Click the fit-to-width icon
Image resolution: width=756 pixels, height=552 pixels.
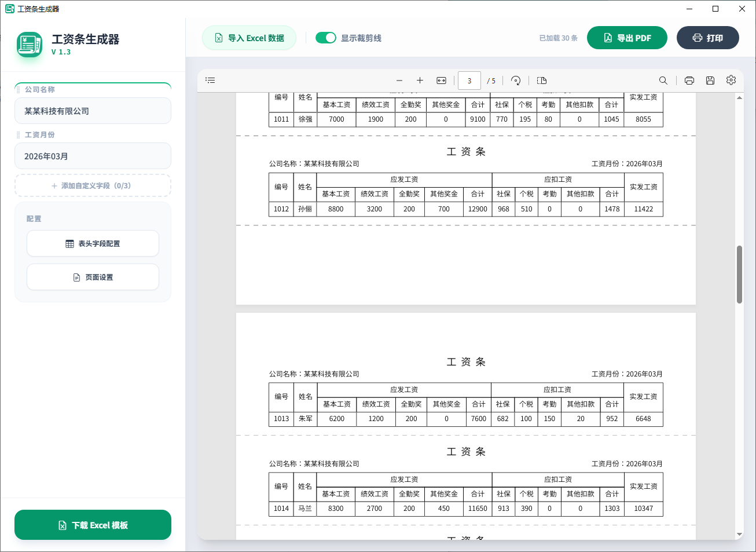coord(441,81)
